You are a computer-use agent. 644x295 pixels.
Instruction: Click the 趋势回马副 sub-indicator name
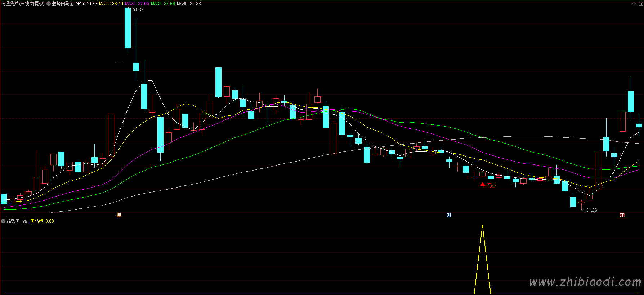pos(17,221)
